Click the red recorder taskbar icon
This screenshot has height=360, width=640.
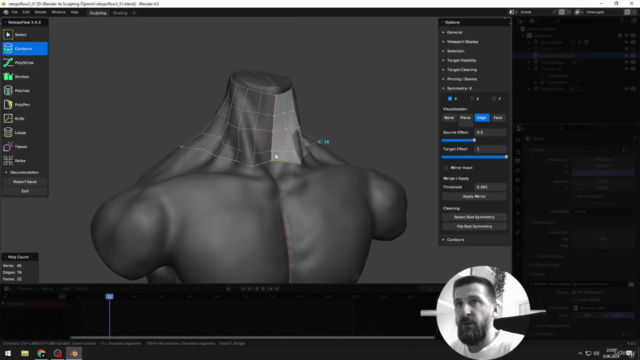pyautogui.click(x=58, y=353)
